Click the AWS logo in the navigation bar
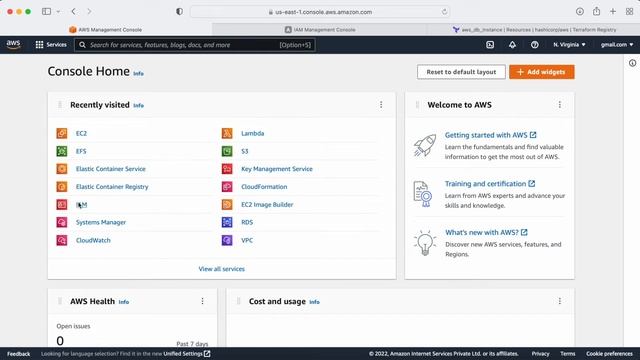Viewport: 640px width, 360px height. pos(13,44)
